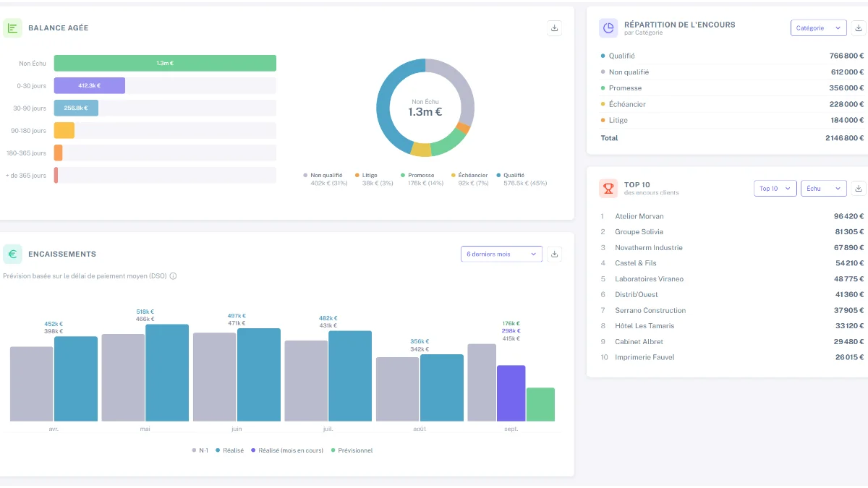
Task: Click the sept. green Prévisionnel bar
Action: (x=540, y=404)
